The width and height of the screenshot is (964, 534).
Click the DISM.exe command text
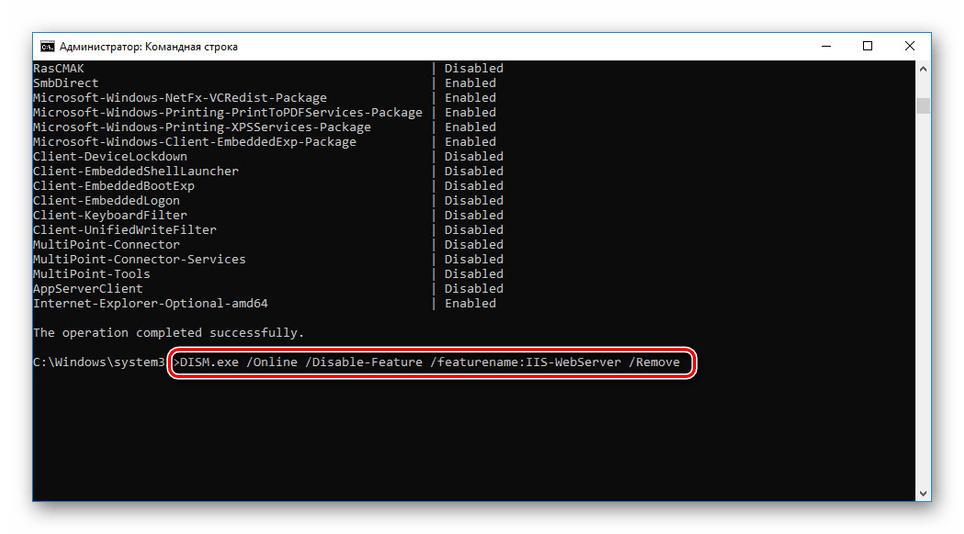pyautogui.click(x=431, y=362)
